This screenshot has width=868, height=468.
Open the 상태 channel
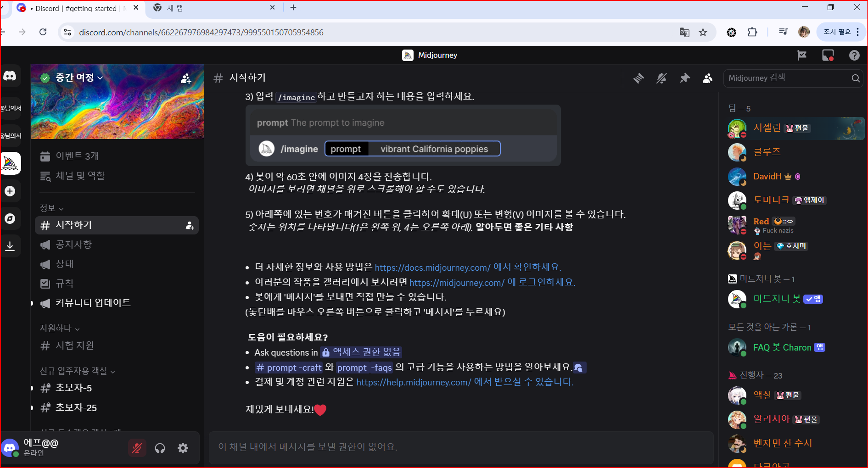[x=117, y=264]
